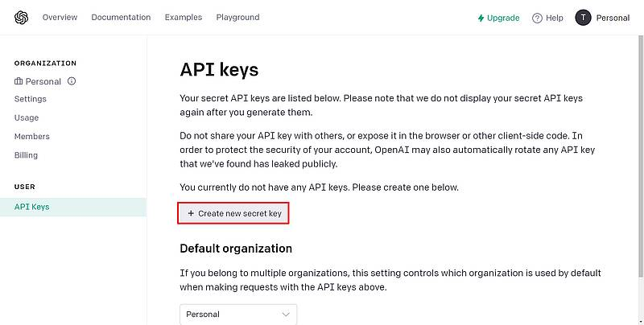
Task: Open the Personal organization combo box
Action: [x=237, y=315]
